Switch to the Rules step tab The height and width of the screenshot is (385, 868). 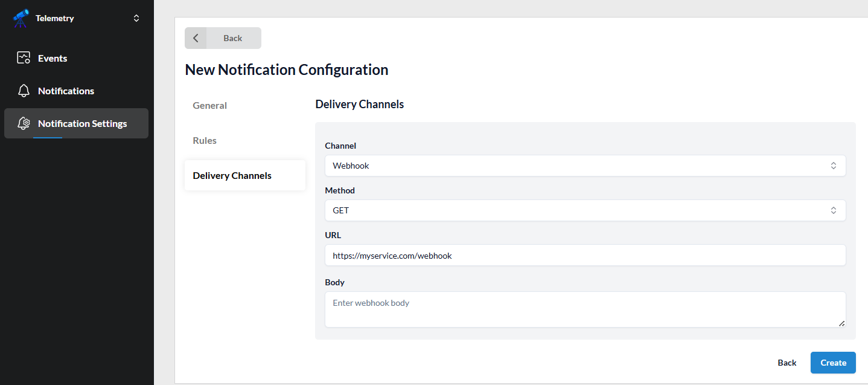coord(205,140)
